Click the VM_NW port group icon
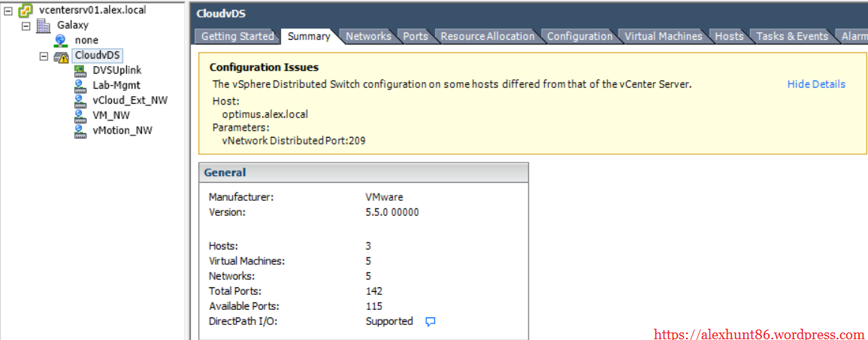The width and height of the screenshot is (868, 340). click(80, 116)
